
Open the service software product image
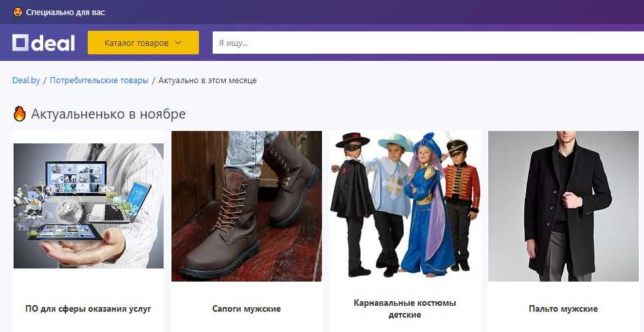[88, 206]
